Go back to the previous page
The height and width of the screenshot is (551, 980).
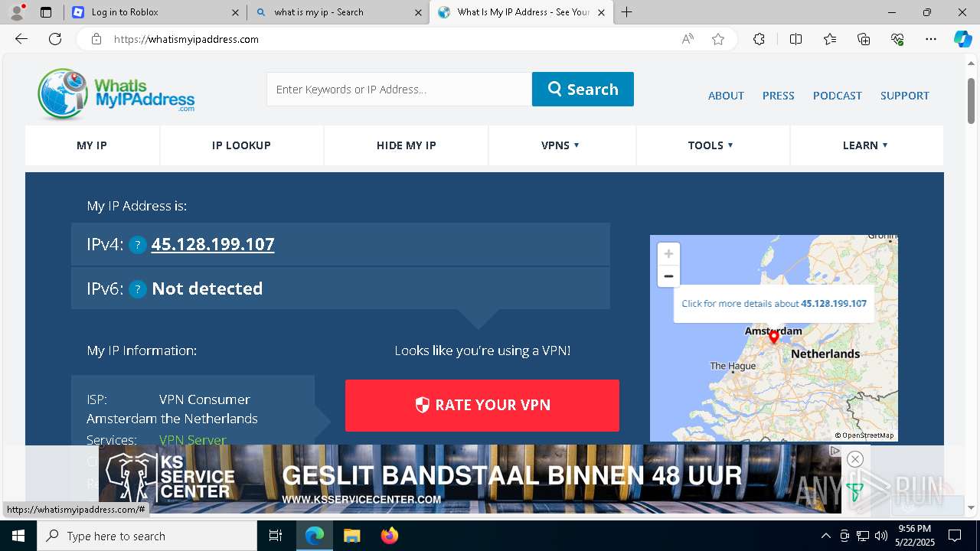pos(21,39)
